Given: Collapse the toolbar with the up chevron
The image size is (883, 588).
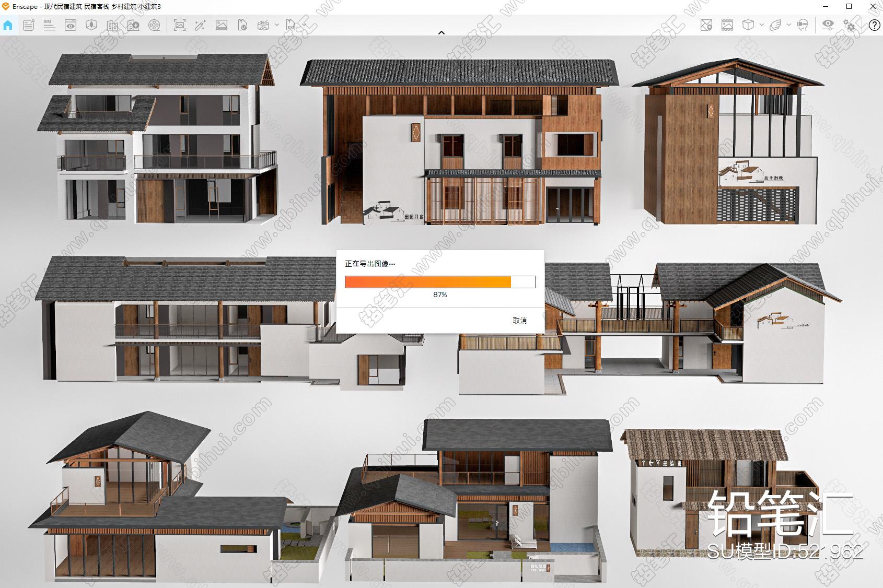Looking at the screenshot, I should 442,32.
